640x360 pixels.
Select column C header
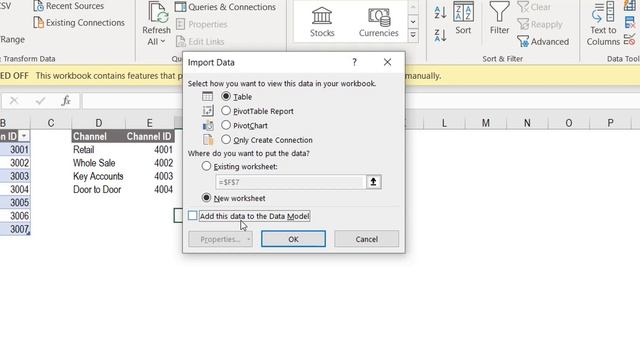click(x=51, y=123)
